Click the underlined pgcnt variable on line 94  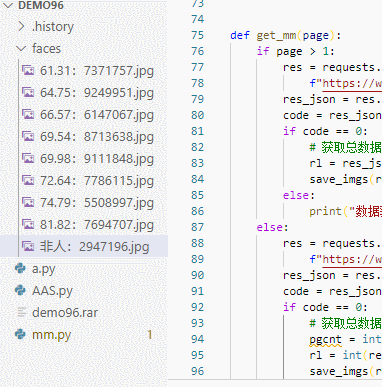pos(325,340)
